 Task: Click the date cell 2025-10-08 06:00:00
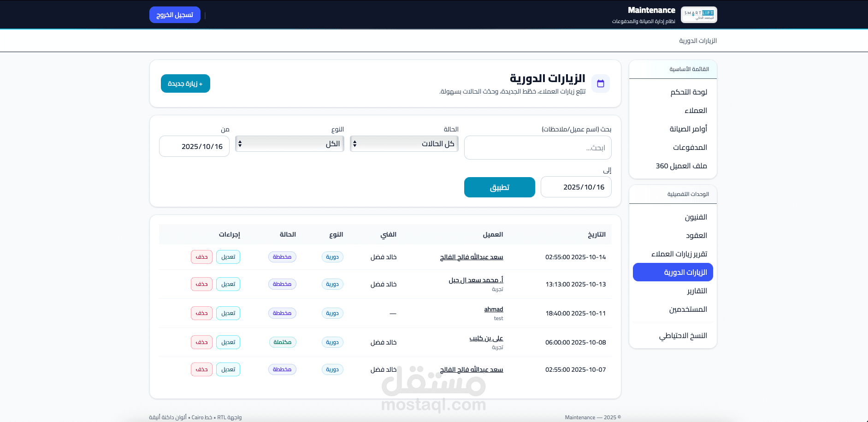pyautogui.click(x=576, y=342)
